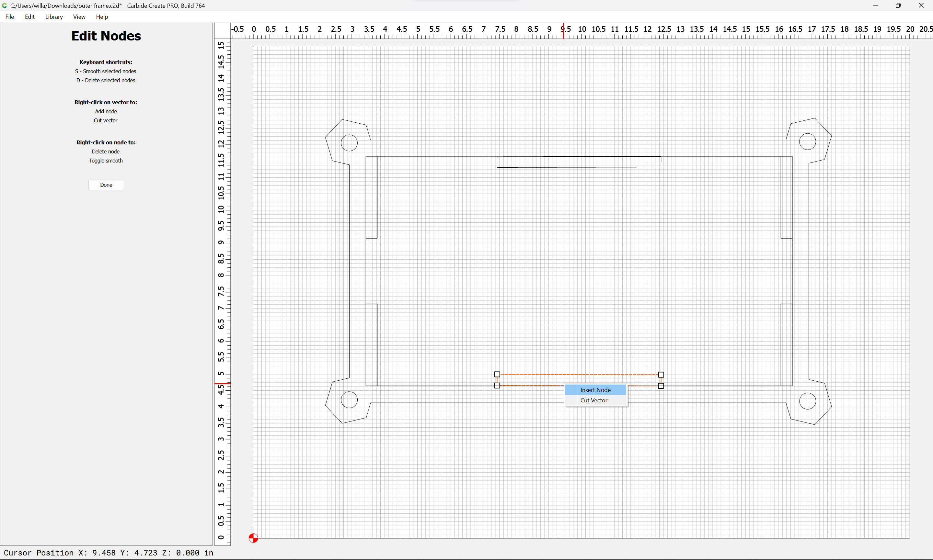Choose Insert Node from context menu
The width and height of the screenshot is (933, 560).
tap(595, 390)
